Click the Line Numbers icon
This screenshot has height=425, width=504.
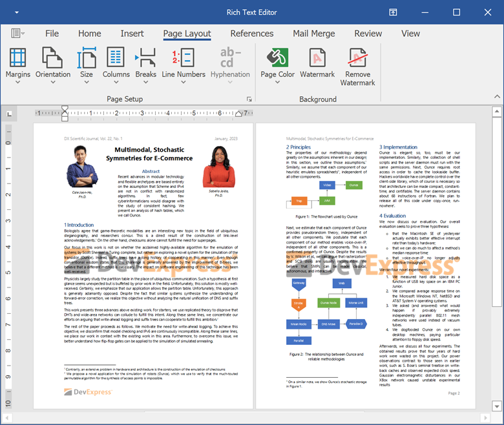tap(184, 57)
